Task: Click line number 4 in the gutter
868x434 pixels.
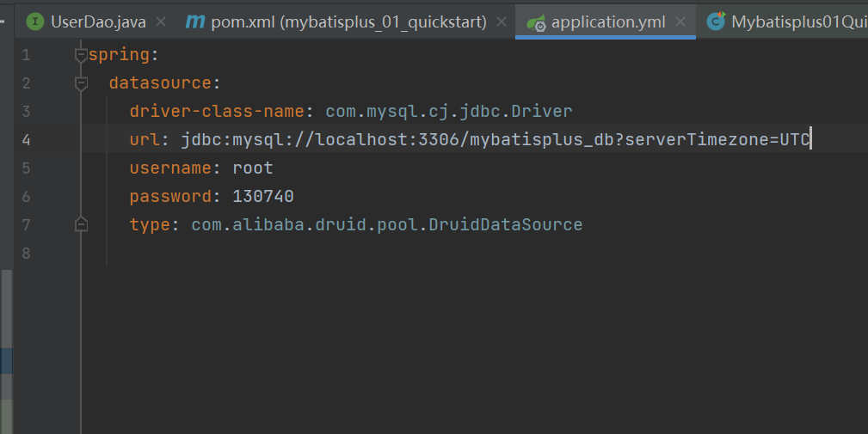Action: point(26,139)
